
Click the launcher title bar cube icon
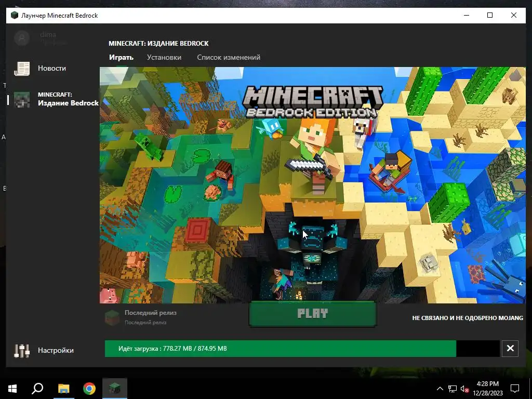coord(14,15)
